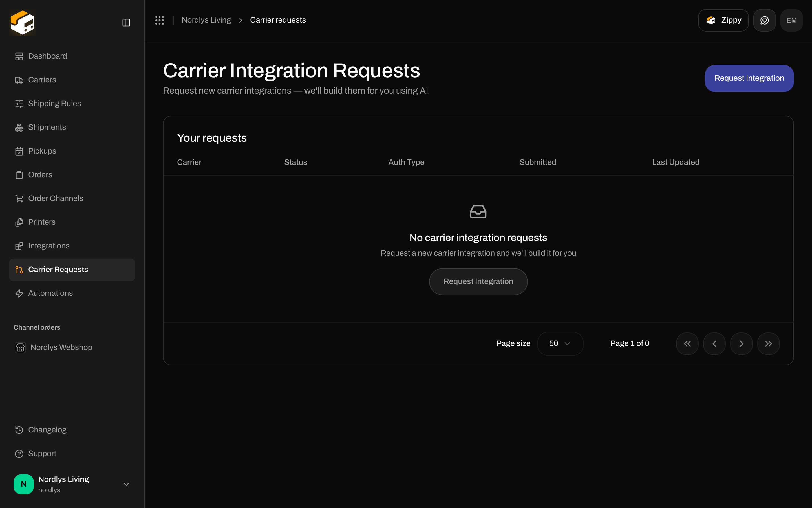Click the Shipping Rules sliders icon
Image resolution: width=812 pixels, height=508 pixels.
click(19, 104)
